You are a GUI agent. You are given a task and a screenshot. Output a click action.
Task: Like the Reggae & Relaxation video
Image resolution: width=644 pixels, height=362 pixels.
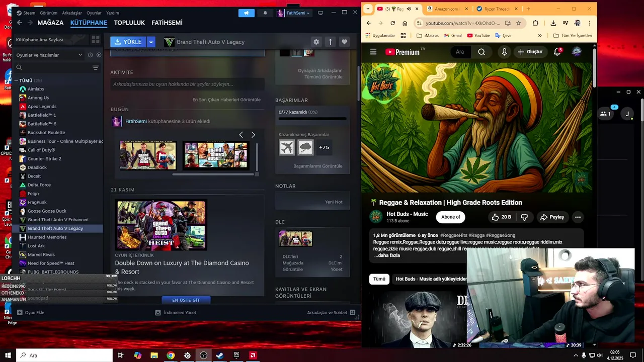click(x=502, y=217)
